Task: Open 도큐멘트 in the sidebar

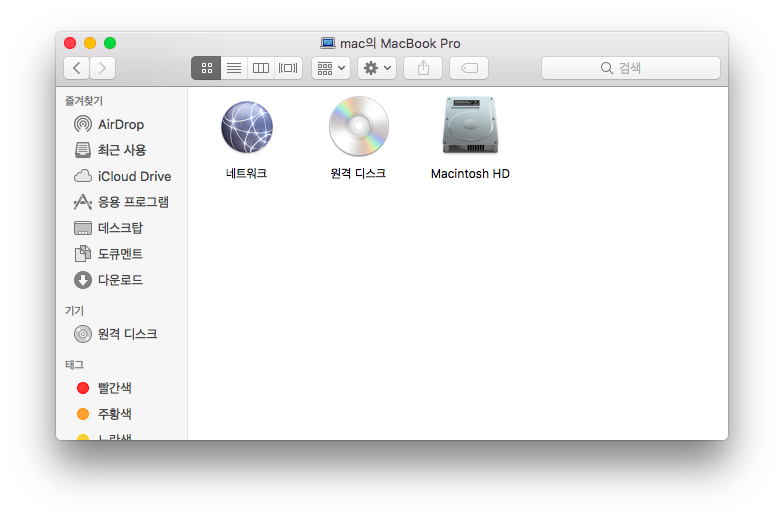Action: [x=122, y=254]
